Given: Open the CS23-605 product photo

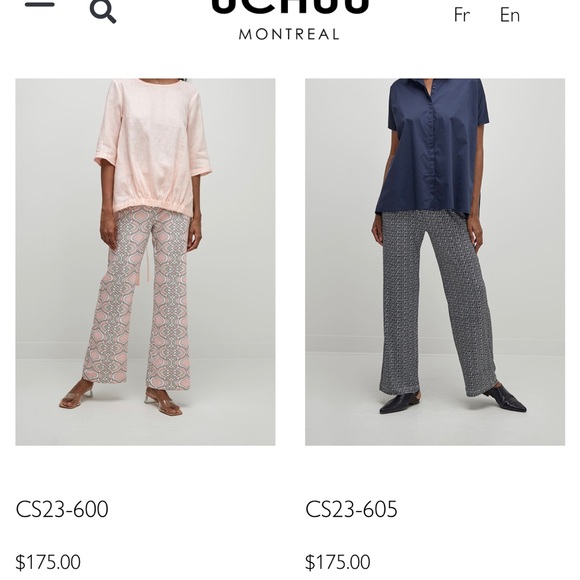Looking at the screenshot, I should [435, 262].
